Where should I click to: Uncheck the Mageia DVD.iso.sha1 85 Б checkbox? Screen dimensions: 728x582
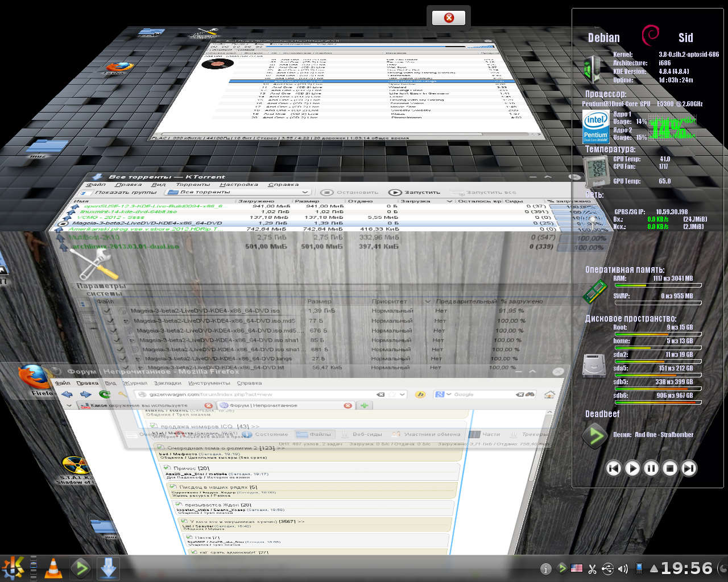click(117, 340)
